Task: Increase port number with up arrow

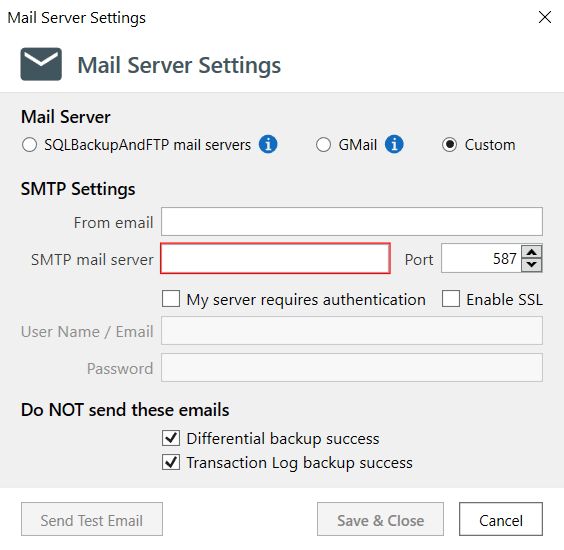Action: tap(532, 252)
